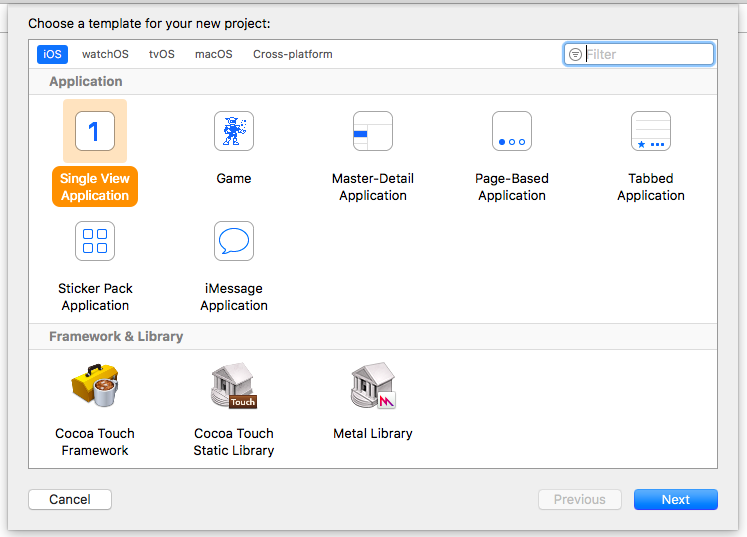This screenshot has width=747, height=537.
Task: Select the iOS platform tab
Action: (52, 54)
